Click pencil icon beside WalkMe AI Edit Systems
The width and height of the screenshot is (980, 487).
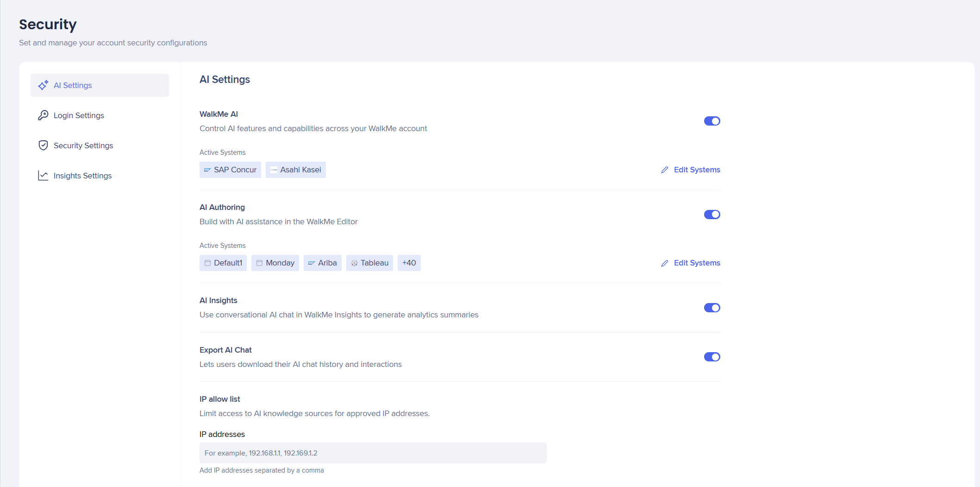[x=665, y=170]
